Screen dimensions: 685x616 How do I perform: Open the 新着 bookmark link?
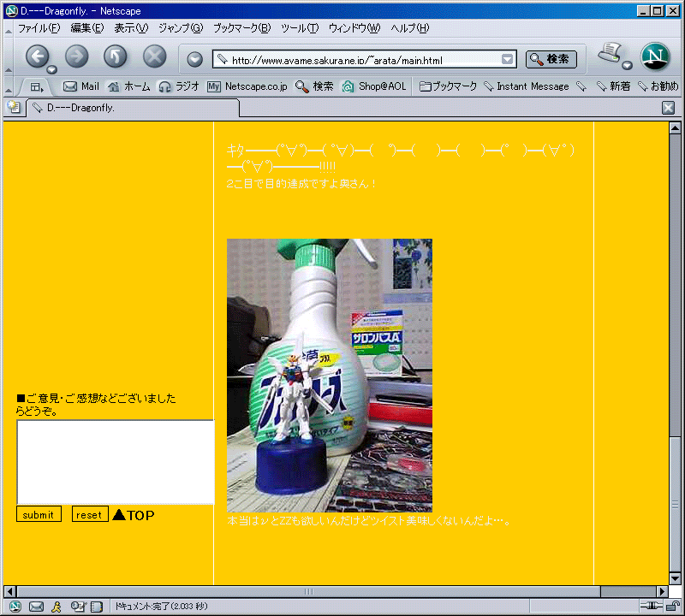pyautogui.click(x=614, y=86)
